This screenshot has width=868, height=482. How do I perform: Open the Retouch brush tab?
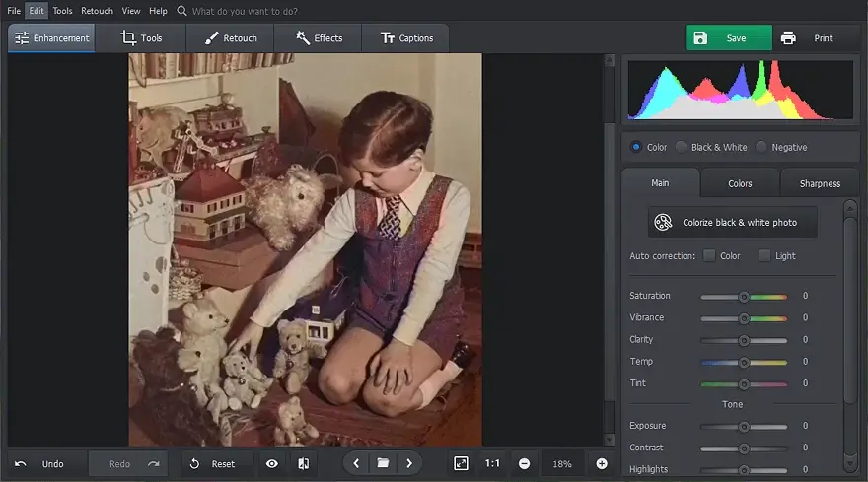tap(230, 38)
